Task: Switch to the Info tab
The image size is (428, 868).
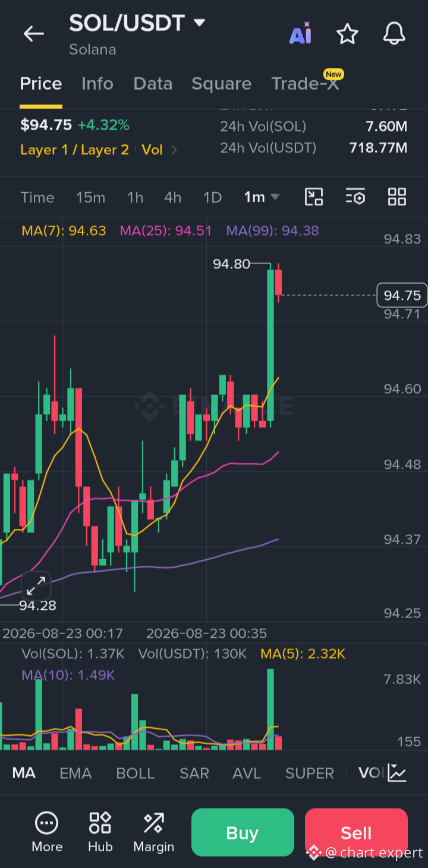Action: [x=97, y=84]
